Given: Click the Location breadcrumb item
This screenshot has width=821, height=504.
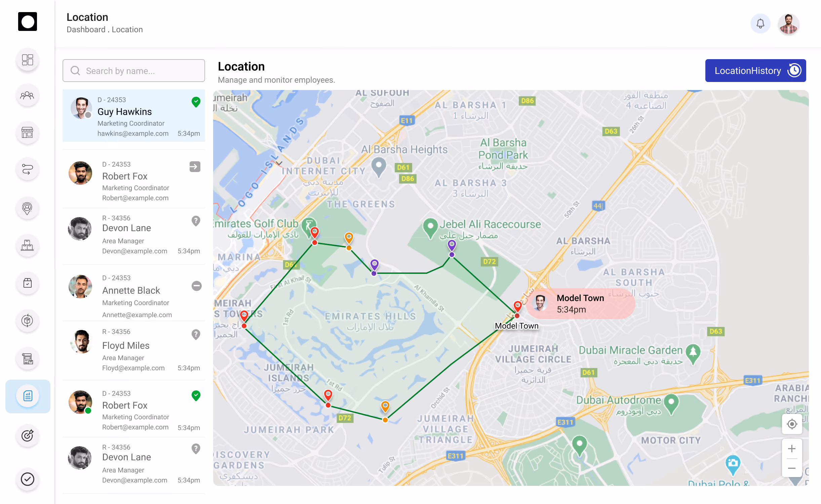Looking at the screenshot, I should [127, 30].
